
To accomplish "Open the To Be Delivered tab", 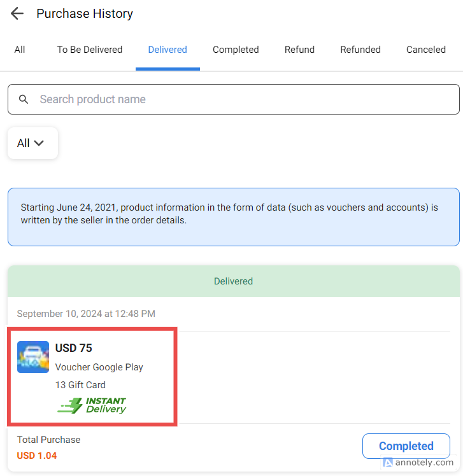I will (90, 50).
